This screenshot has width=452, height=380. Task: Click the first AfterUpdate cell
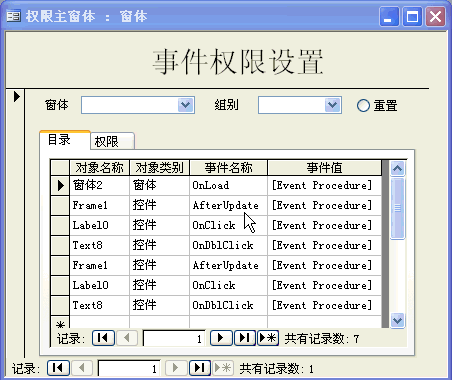pyautogui.click(x=228, y=205)
